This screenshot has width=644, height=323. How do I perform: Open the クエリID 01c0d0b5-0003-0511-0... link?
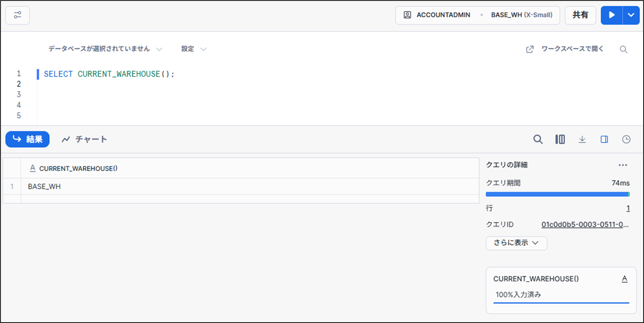point(585,225)
